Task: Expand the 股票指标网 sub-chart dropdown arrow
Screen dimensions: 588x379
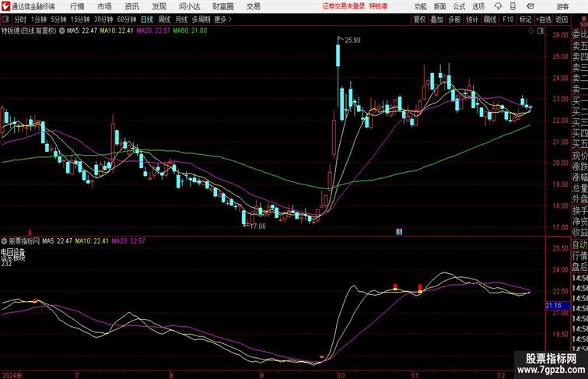Action: pyautogui.click(x=4, y=241)
